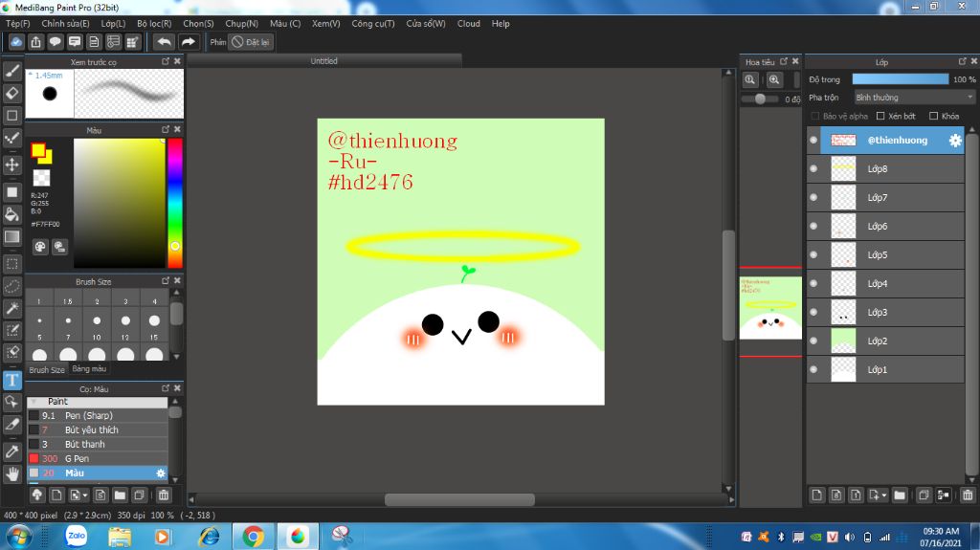The width and height of the screenshot is (980, 550).
Task: Select the Brush tool in left toolbar
Action: (x=11, y=71)
